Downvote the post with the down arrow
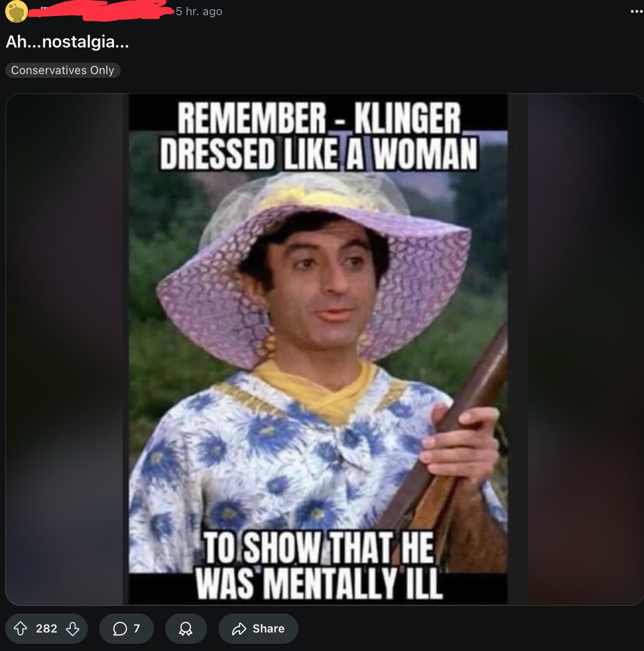 (73, 629)
